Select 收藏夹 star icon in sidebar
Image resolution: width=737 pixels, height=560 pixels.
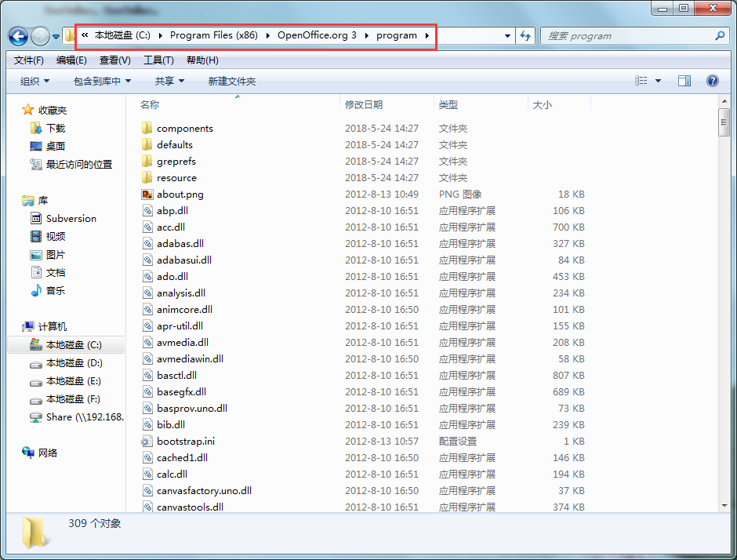[27, 110]
